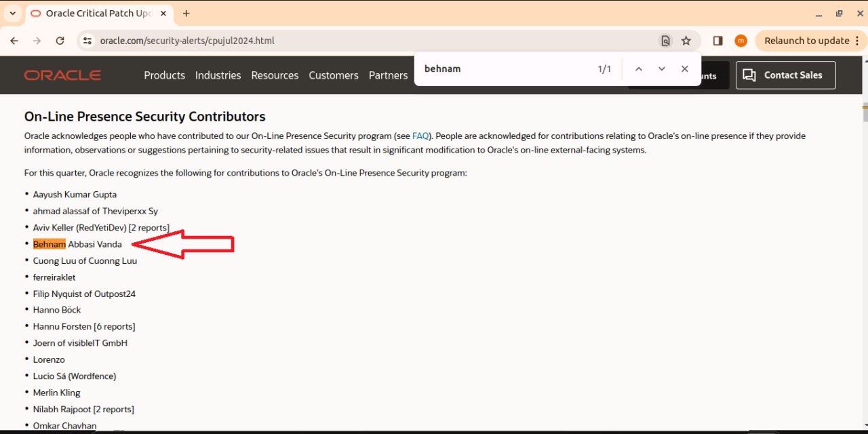Click the address bar URL
Image resolution: width=868 pixels, height=434 pixels.
(x=187, y=41)
